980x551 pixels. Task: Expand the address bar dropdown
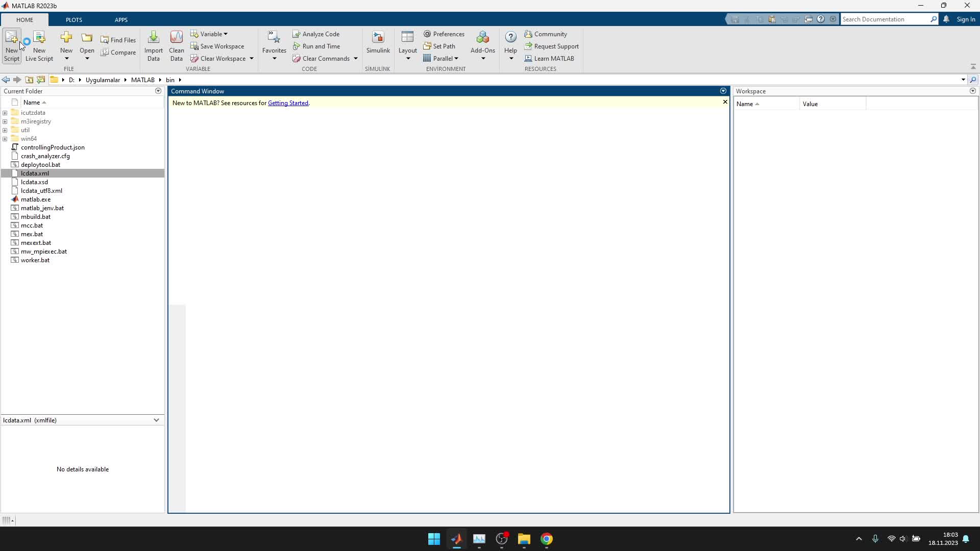963,80
